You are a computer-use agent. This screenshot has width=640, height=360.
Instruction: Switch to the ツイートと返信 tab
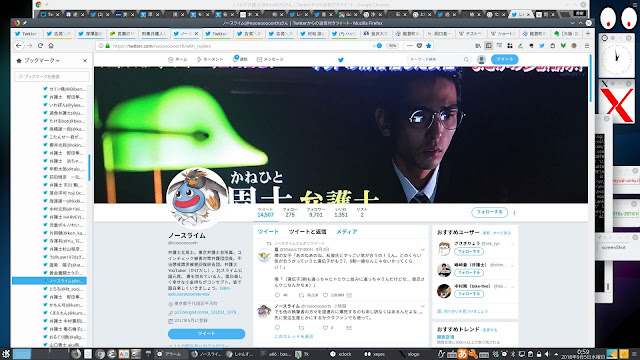(x=307, y=231)
